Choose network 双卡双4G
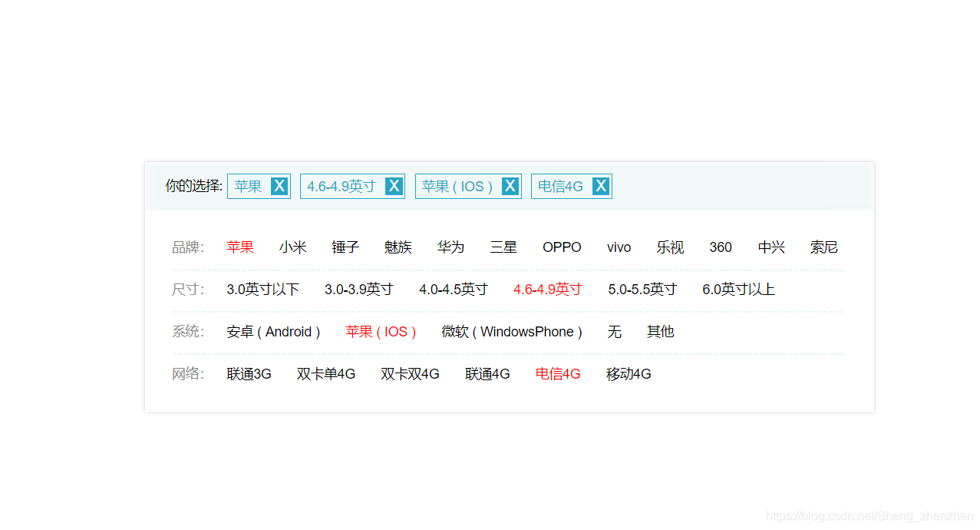Image resolution: width=980 pixels, height=530 pixels. coord(411,374)
